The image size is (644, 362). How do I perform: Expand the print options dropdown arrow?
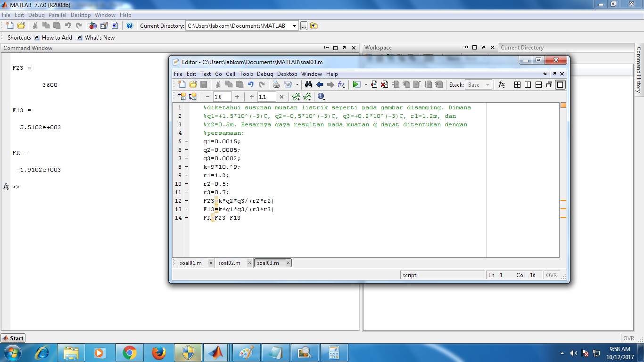point(297,85)
